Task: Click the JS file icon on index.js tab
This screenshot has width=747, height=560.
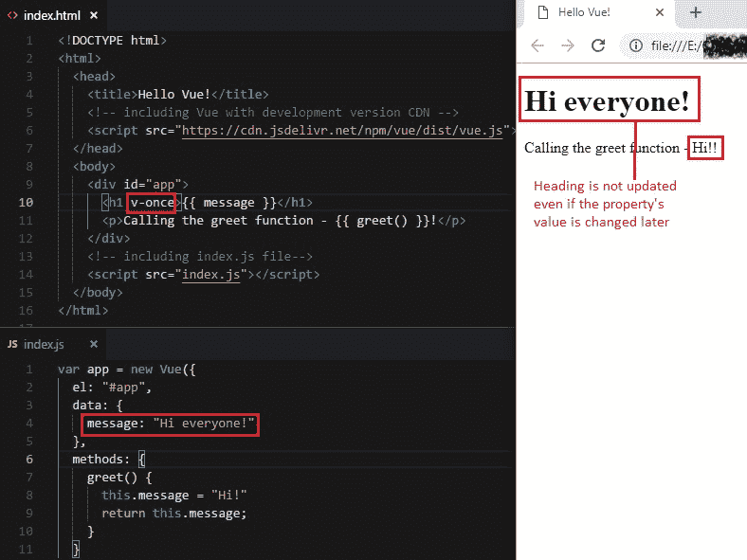Action: point(12,344)
